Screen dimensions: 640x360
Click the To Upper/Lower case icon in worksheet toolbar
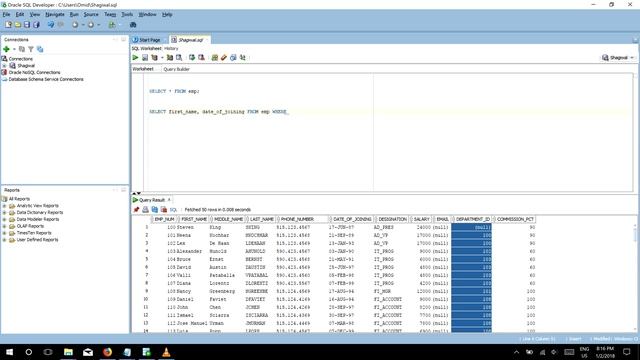(243, 58)
